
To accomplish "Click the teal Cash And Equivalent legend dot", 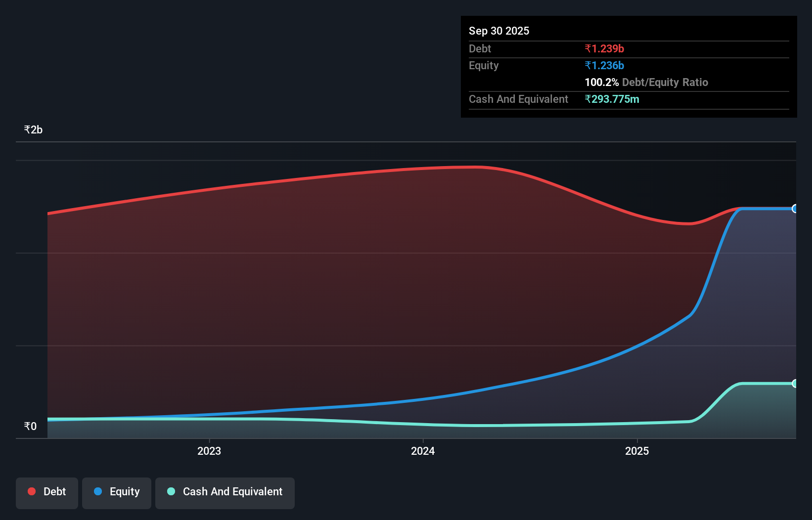I will click(x=171, y=491).
